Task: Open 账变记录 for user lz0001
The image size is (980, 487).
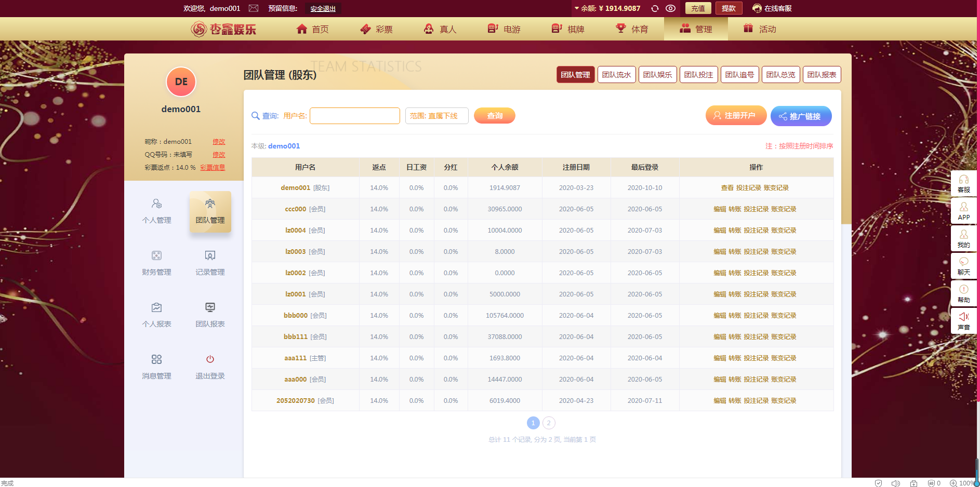Action: coord(784,294)
